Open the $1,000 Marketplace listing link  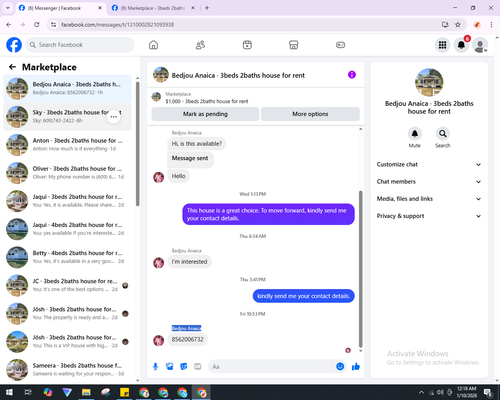point(207,101)
